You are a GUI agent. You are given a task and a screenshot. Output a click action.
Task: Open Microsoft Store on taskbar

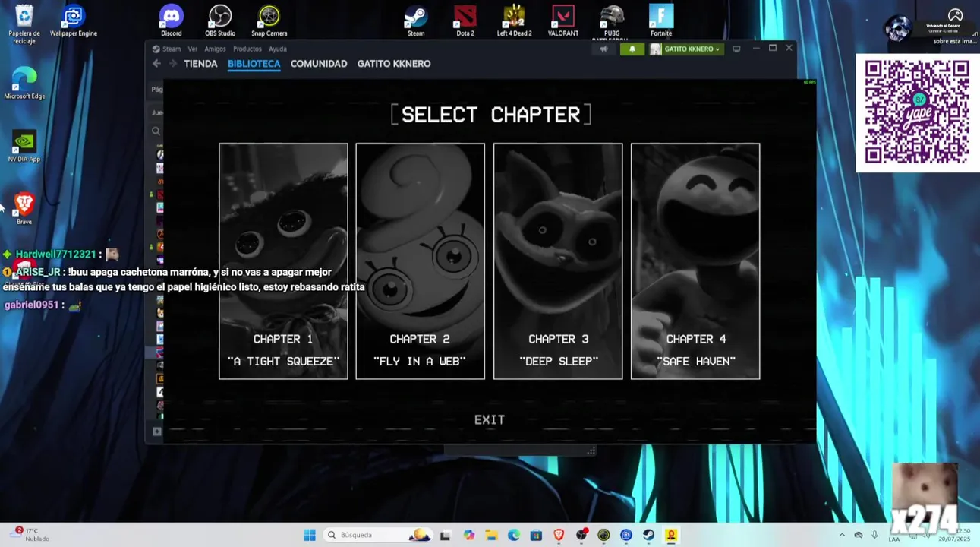536,535
